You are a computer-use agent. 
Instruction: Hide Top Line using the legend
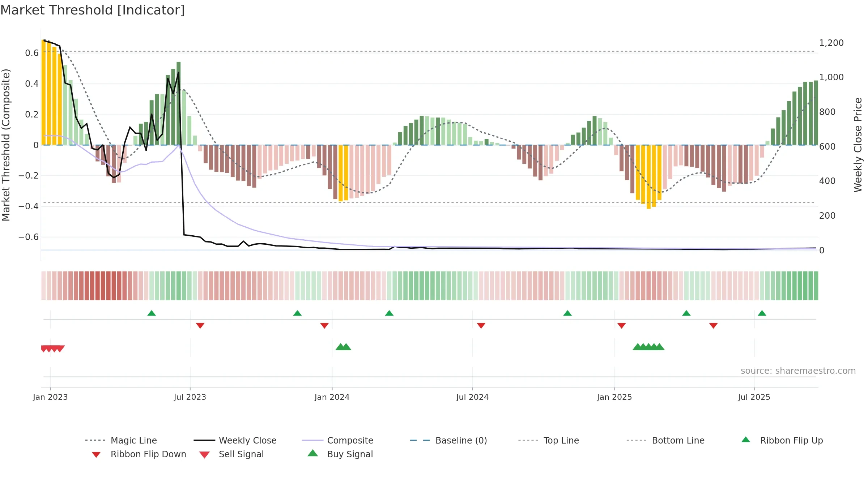(549, 440)
